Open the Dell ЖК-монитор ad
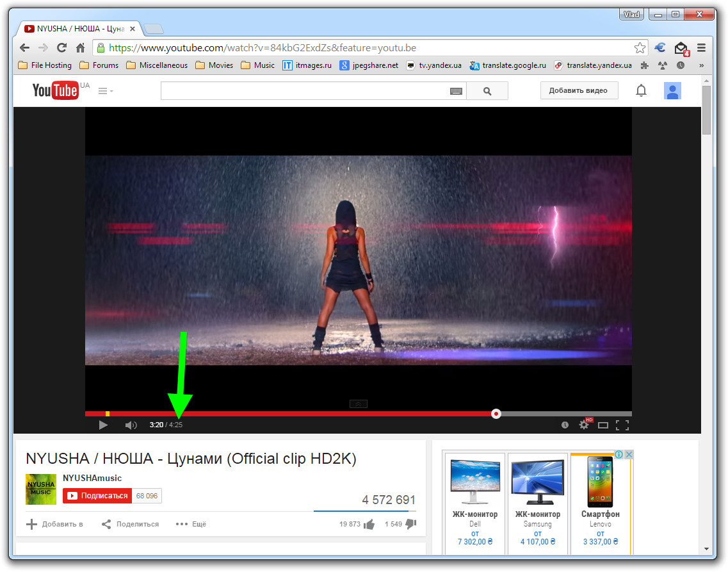728x572 pixels. [475, 503]
